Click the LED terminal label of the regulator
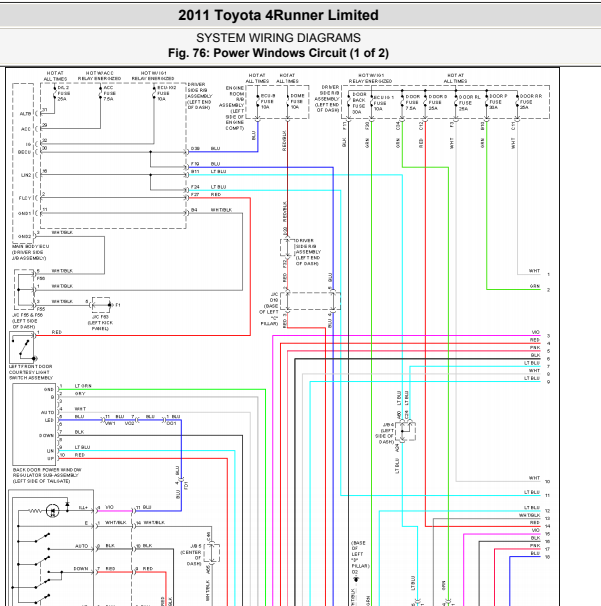Image resolution: width=601 pixels, height=606 pixels. (49, 420)
